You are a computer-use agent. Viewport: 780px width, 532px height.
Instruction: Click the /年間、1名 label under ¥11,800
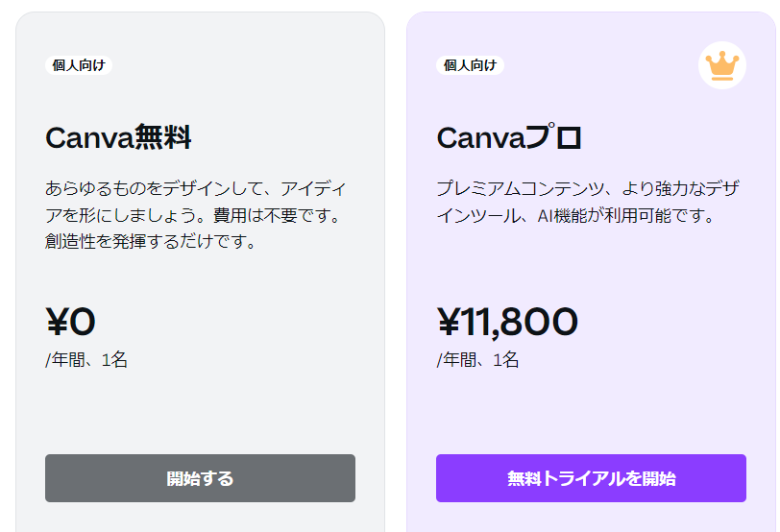click(x=477, y=360)
